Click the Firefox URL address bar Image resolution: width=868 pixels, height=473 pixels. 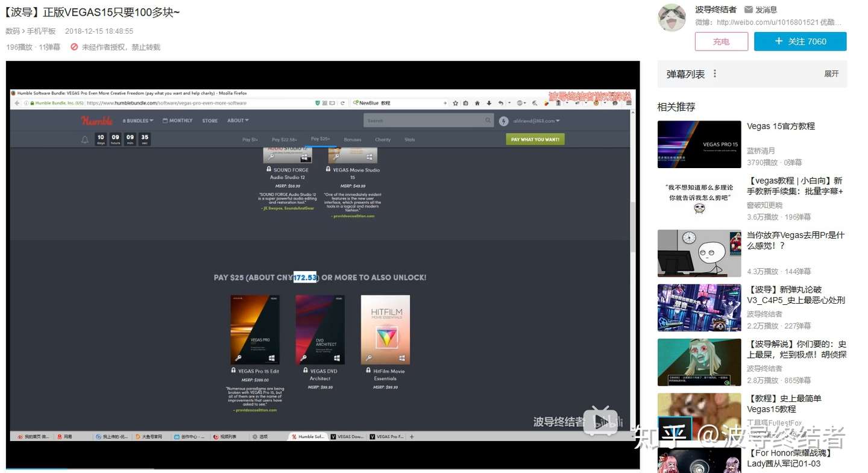coord(170,103)
